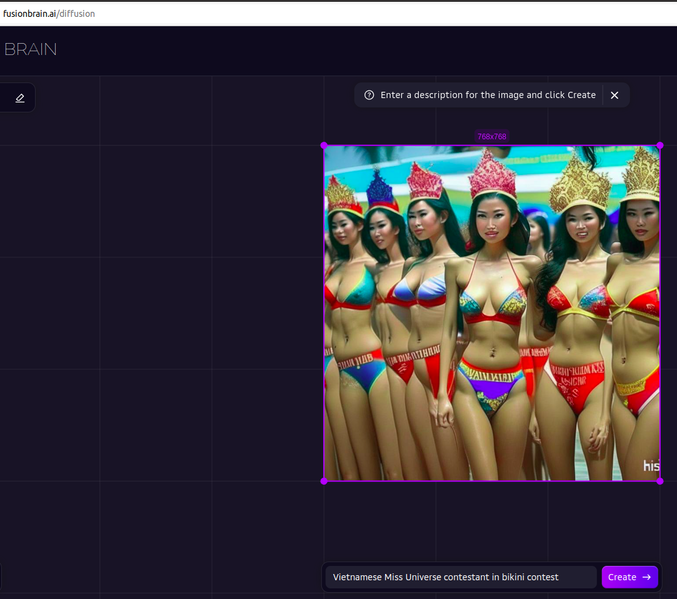Viewport: 677px width, 599px height.
Task: Dismiss the hint banner with X
Action: (614, 95)
